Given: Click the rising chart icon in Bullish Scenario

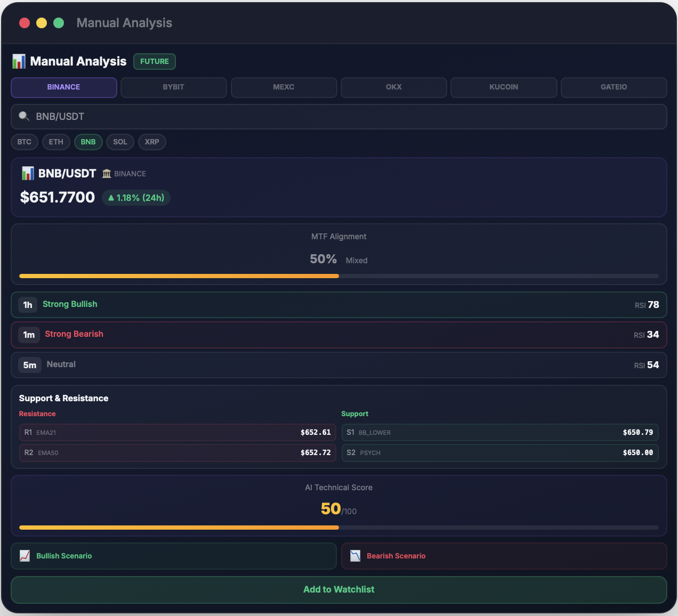Looking at the screenshot, I should [x=25, y=556].
